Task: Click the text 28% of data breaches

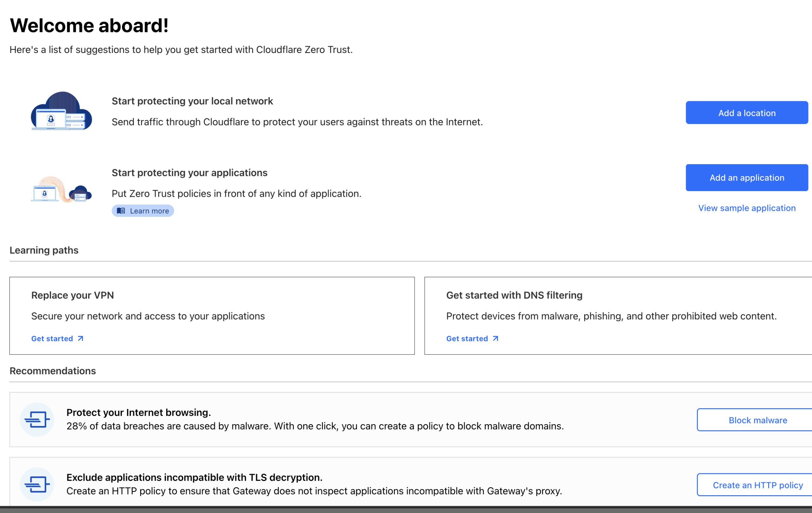Action: (315, 426)
